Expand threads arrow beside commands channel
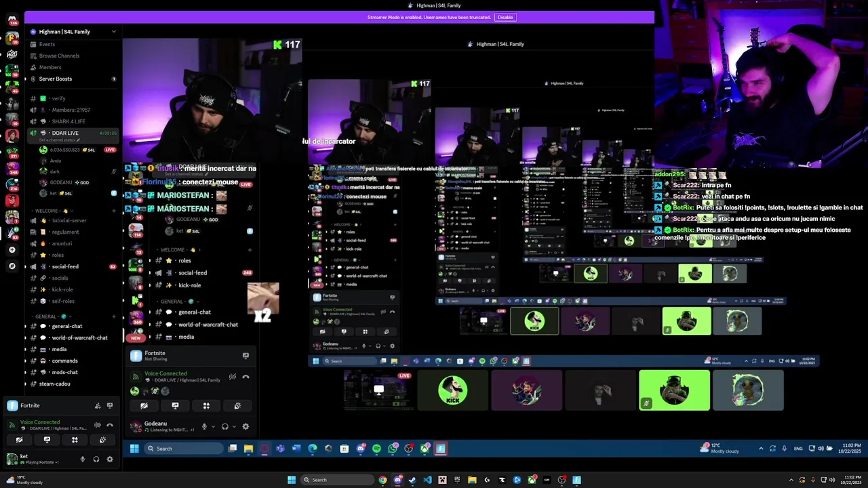The image size is (868, 488). pos(26,361)
